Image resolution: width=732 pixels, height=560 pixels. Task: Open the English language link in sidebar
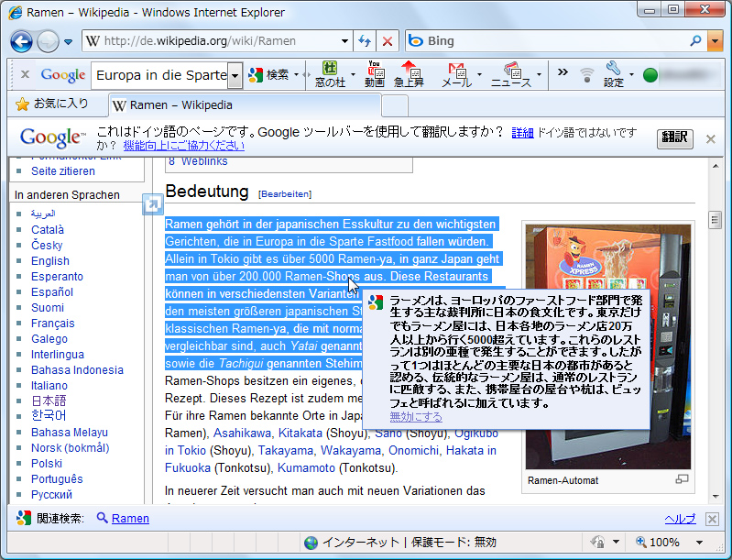pos(50,261)
